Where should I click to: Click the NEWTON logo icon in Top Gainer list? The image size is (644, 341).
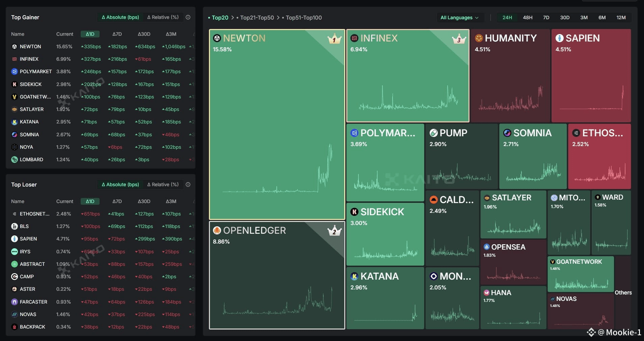point(14,47)
